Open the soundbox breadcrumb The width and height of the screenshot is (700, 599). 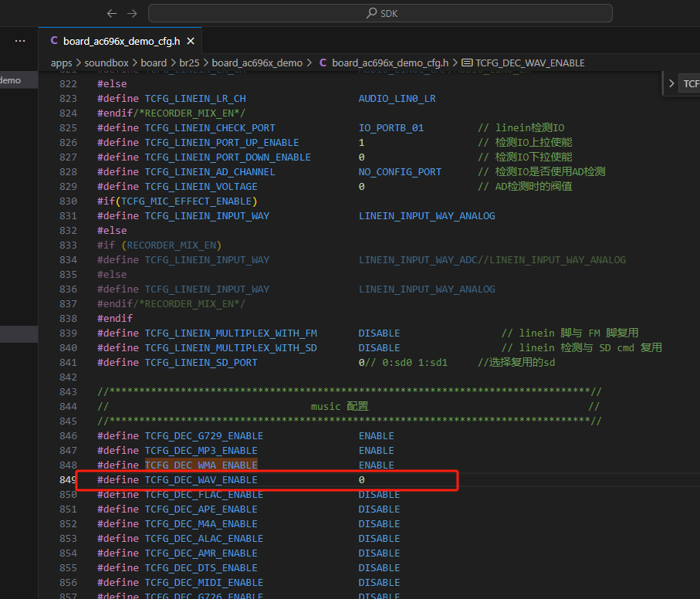pyautogui.click(x=107, y=63)
